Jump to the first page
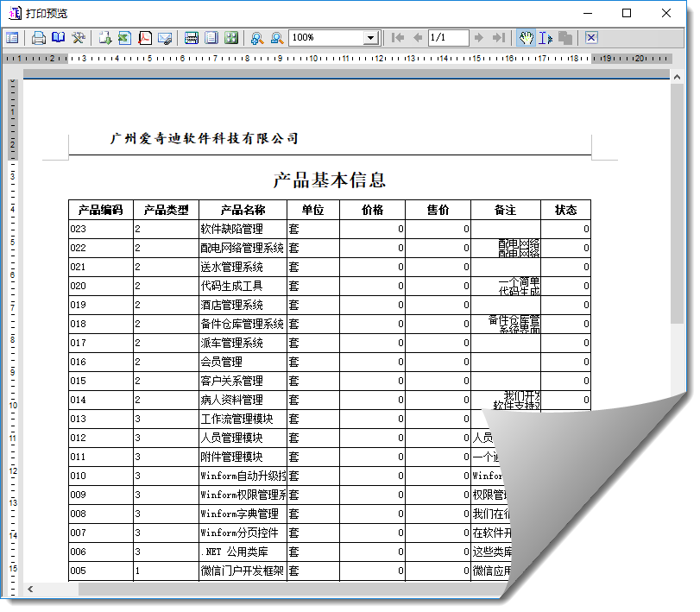700x612 pixels. coord(398,38)
